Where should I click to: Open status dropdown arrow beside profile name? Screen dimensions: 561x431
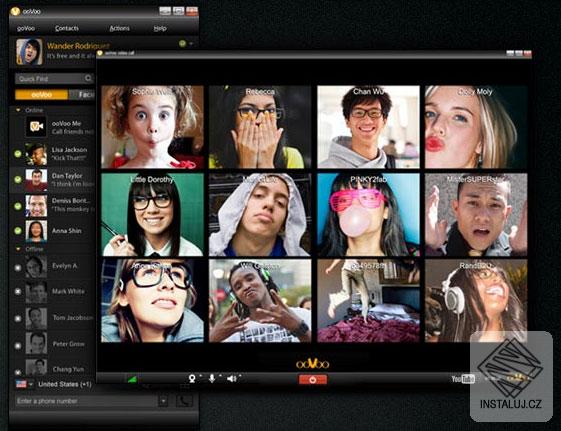coord(191,44)
